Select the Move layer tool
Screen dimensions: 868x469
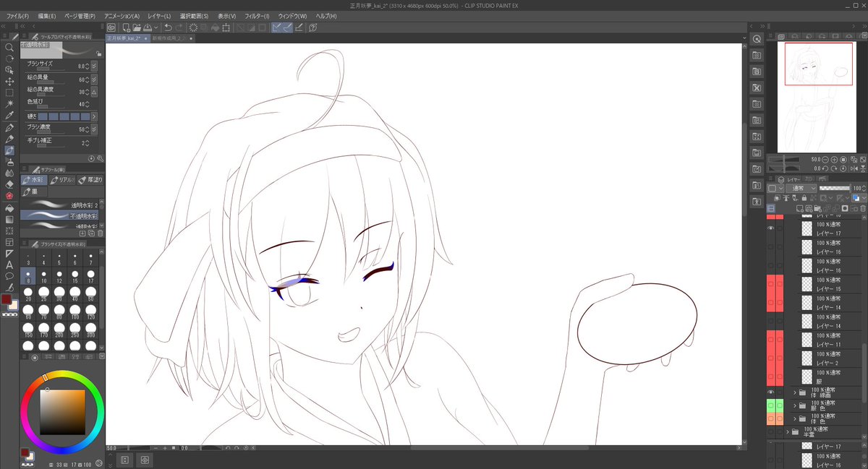click(9, 82)
